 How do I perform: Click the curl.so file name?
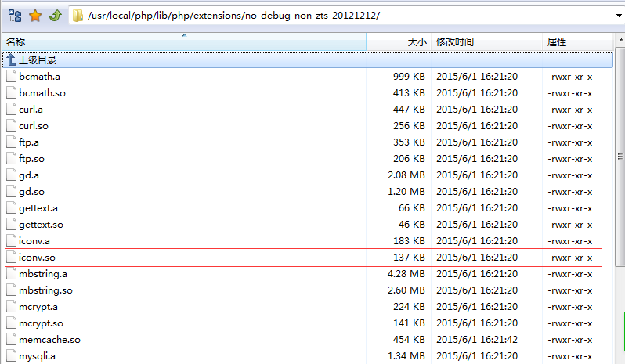pos(34,126)
